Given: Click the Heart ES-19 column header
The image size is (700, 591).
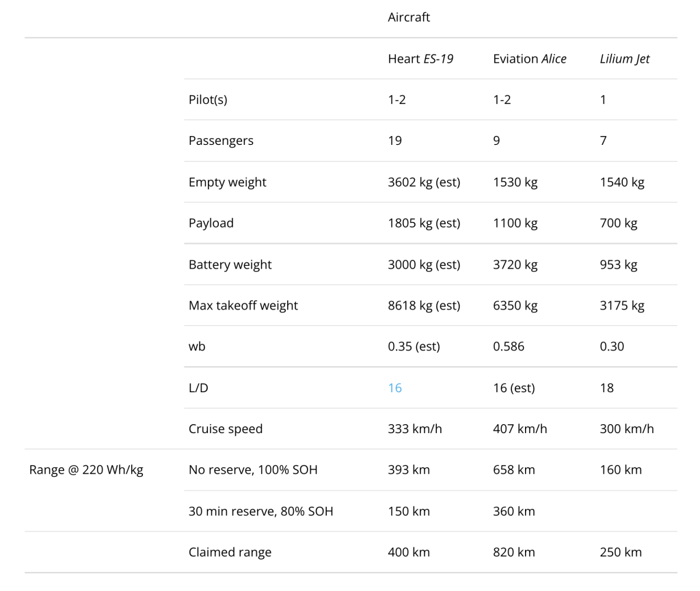Looking at the screenshot, I should click(420, 59).
